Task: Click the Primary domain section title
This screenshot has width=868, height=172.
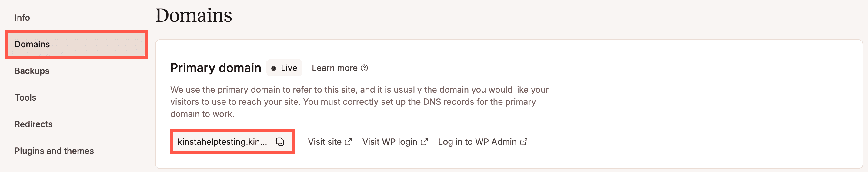Action: tap(216, 68)
